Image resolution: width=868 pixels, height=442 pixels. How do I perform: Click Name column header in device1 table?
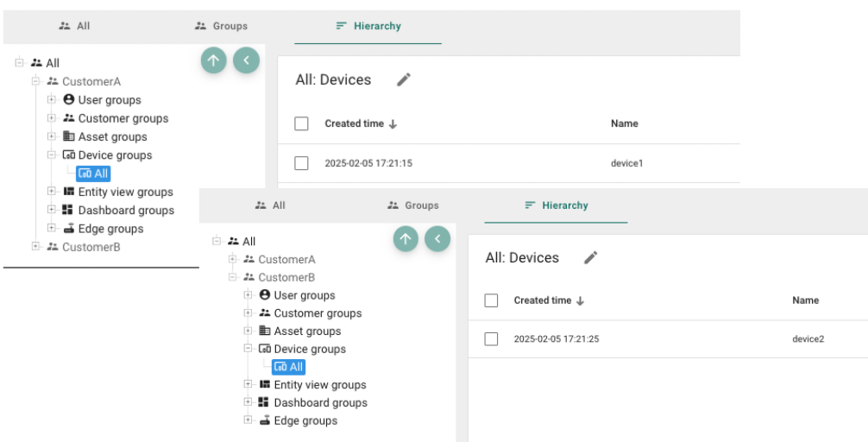click(625, 123)
